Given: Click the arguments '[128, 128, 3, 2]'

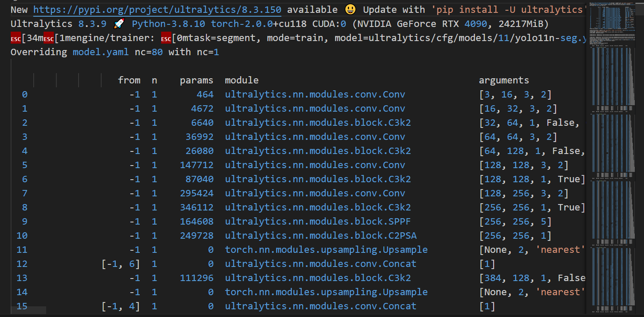Looking at the screenshot, I should pos(523,165).
